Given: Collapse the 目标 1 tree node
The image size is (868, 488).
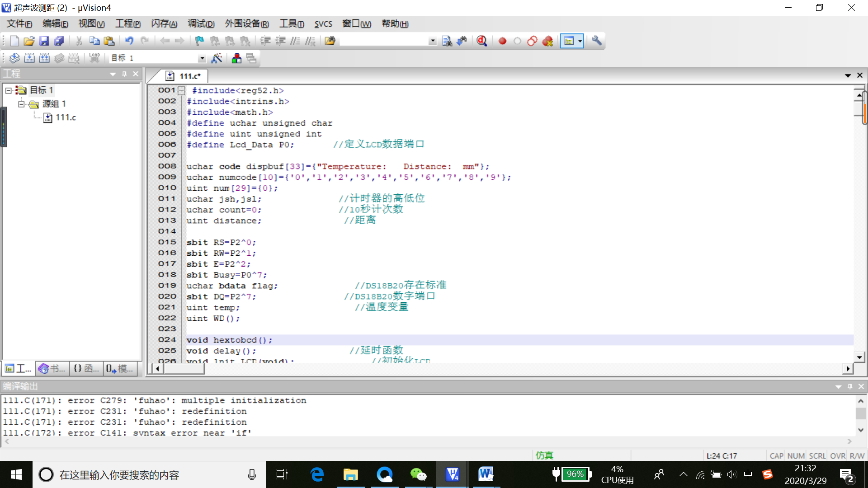Looking at the screenshot, I should 8,90.
